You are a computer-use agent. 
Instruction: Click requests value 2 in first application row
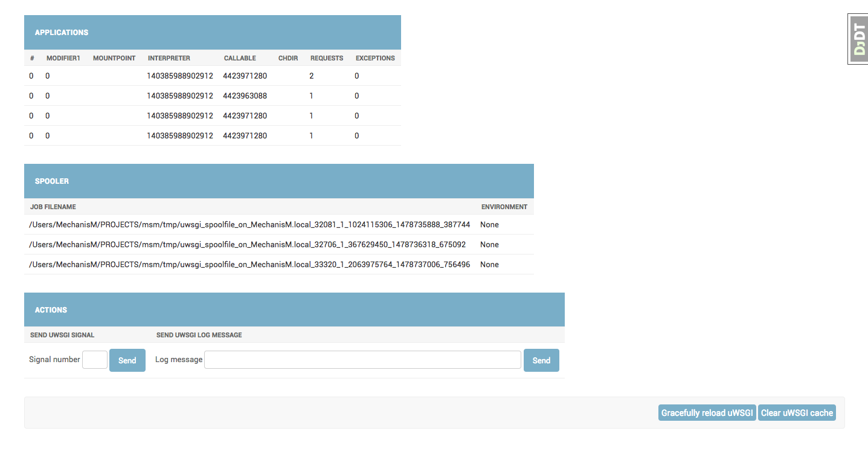[312, 76]
